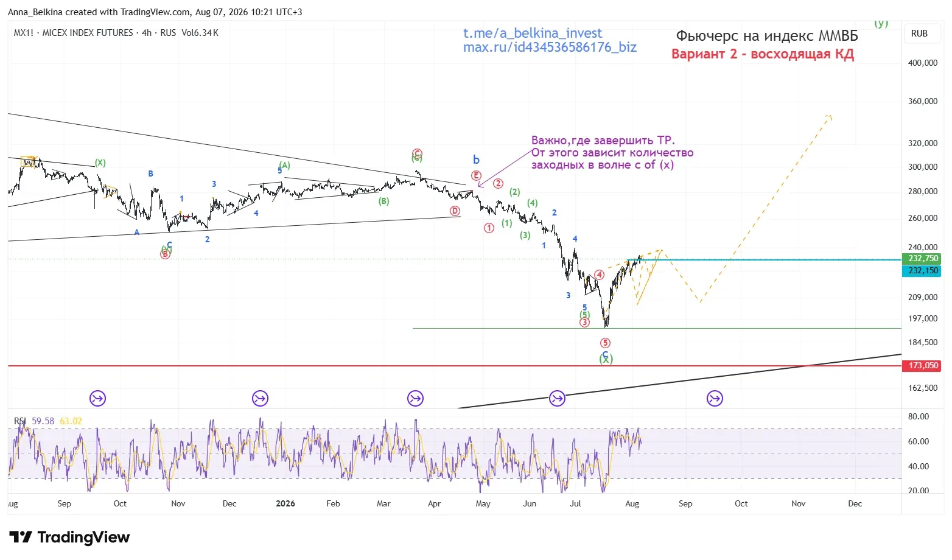The height and width of the screenshot is (560, 952).
Task: Click the Jul label on time axis
Action: tap(575, 504)
